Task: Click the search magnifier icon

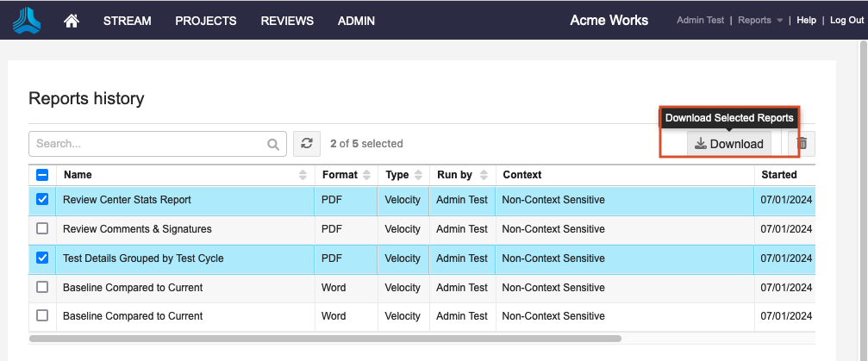Action: click(273, 144)
